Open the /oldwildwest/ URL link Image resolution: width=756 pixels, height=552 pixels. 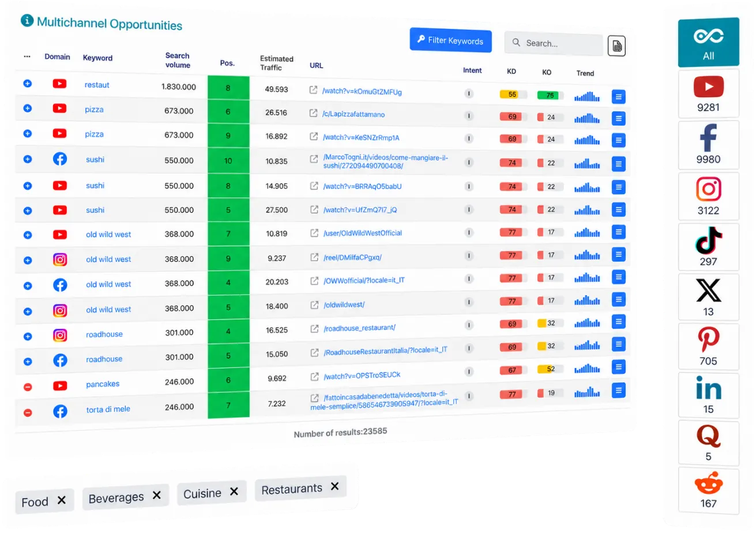344,305
